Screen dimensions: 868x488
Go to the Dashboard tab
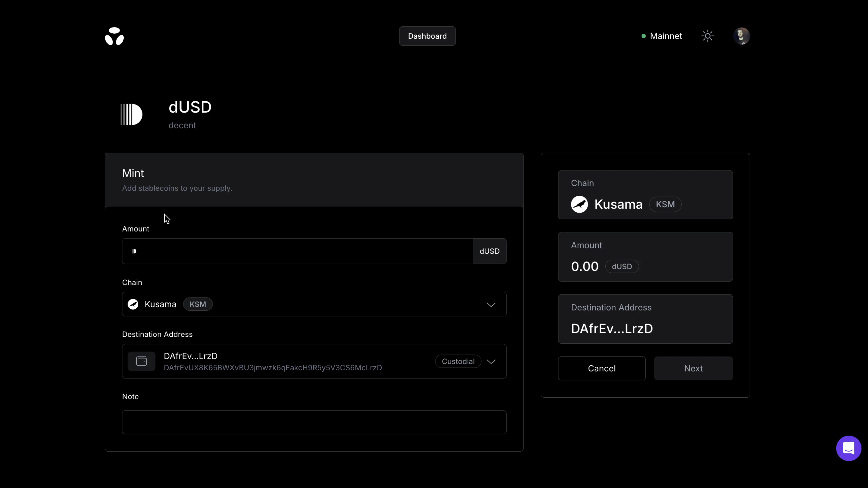pyautogui.click(x=427, y=36)
